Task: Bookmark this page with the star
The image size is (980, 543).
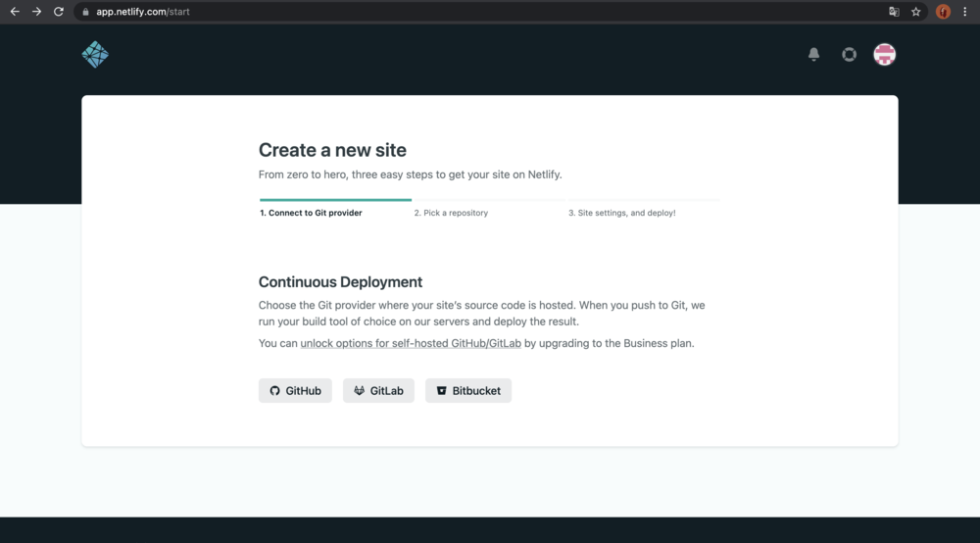Action: [x=916, y=12]
